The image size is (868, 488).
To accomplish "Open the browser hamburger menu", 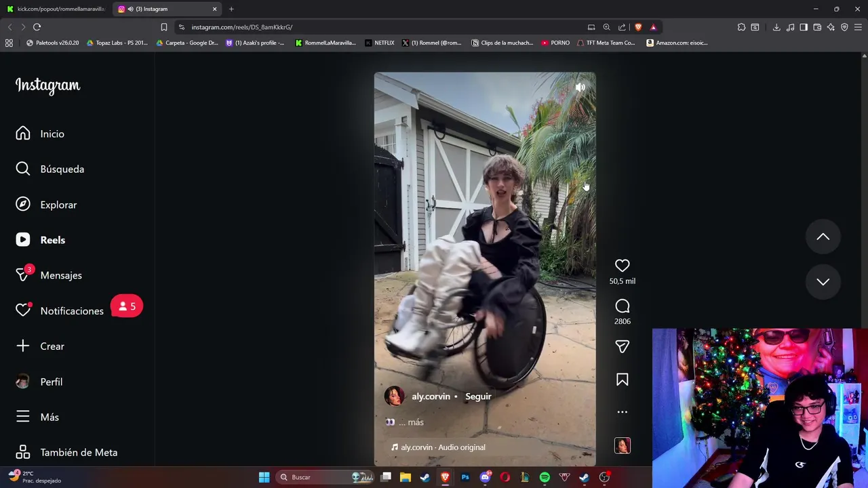I will [x=858, y=27].
